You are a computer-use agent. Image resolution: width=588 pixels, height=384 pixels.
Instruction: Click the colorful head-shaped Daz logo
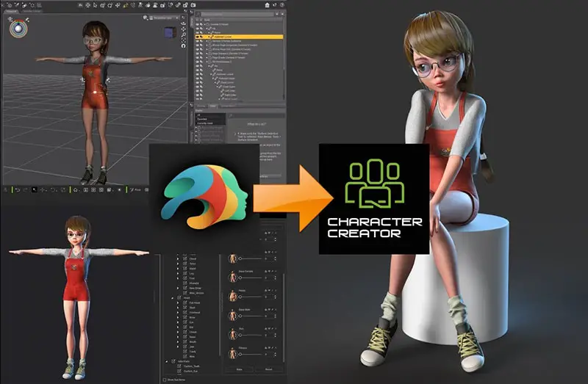204,196
